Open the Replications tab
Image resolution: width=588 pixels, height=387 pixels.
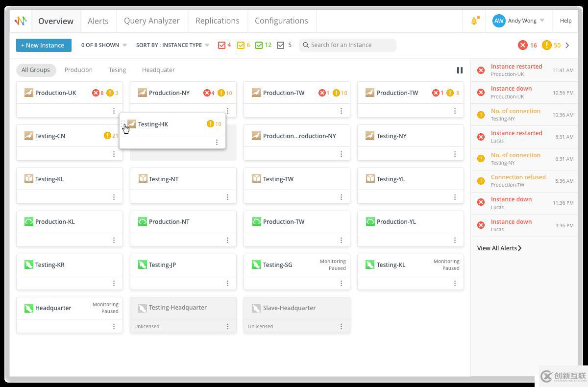(218, 21)
